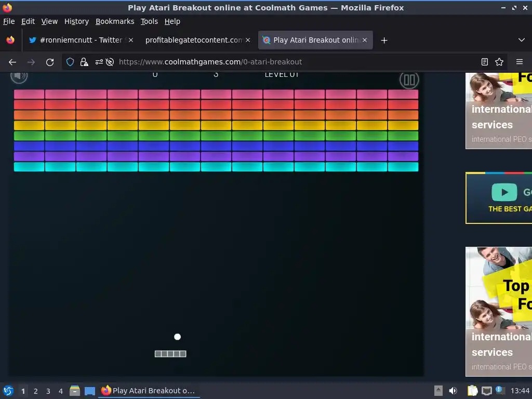Click the first pink brick in top row

coord(29,95)
